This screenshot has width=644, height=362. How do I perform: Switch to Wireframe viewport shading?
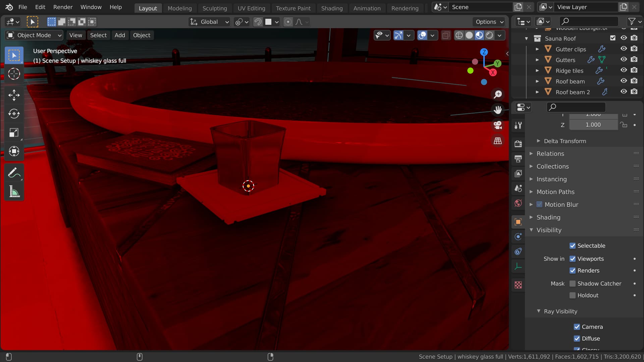pyautogui.click(x=459, y=35)
